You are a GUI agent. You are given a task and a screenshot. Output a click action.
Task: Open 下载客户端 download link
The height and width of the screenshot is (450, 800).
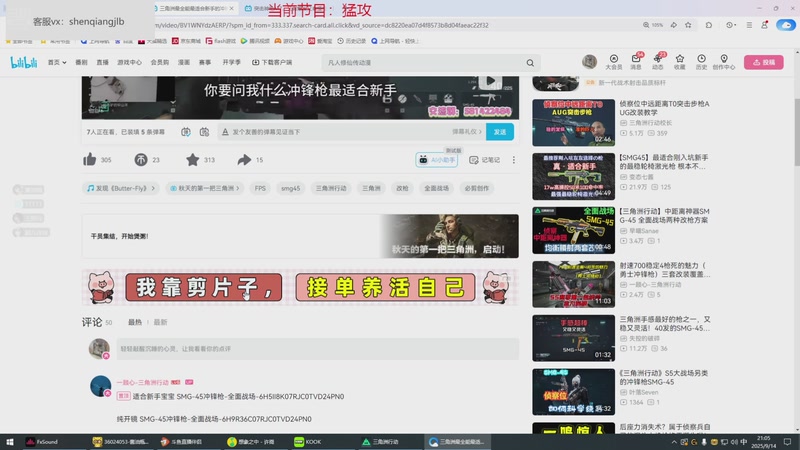pyautogui.click(x=272, y=62)
